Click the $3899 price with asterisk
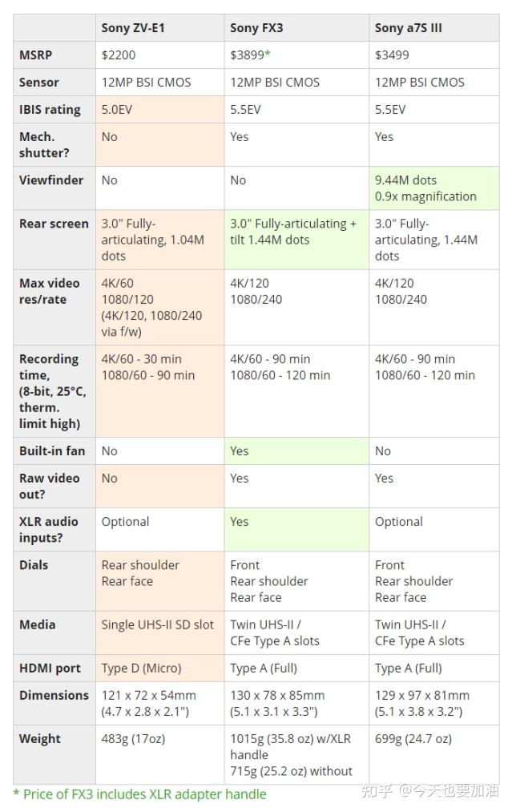 [x=250, y=55]
